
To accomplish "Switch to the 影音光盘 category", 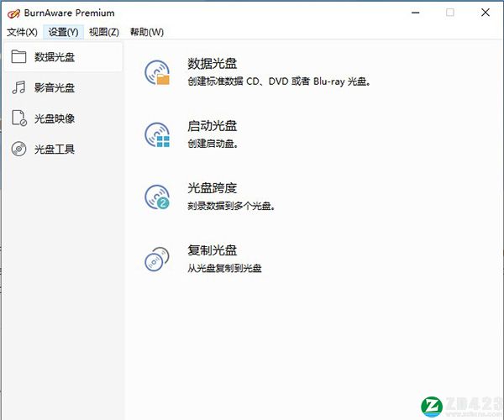I will coord(63,87).
